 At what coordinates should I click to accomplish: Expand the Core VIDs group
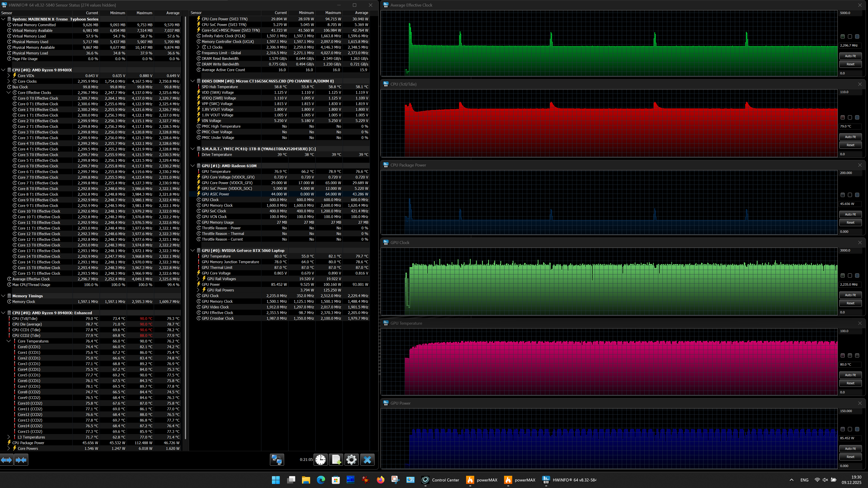9,76
